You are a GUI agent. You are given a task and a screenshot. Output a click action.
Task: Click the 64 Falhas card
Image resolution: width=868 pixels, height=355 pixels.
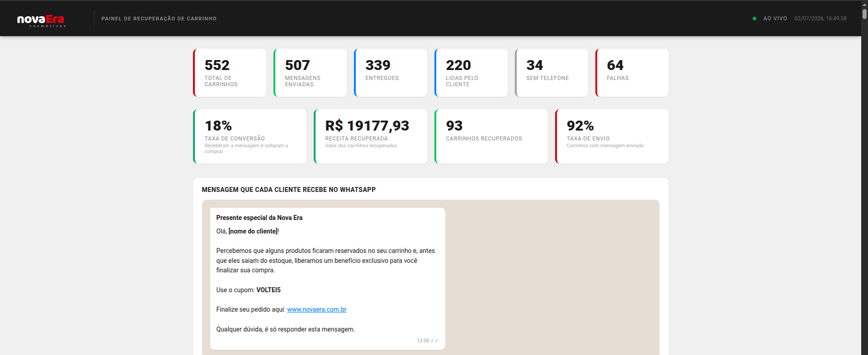coord(632,73)
